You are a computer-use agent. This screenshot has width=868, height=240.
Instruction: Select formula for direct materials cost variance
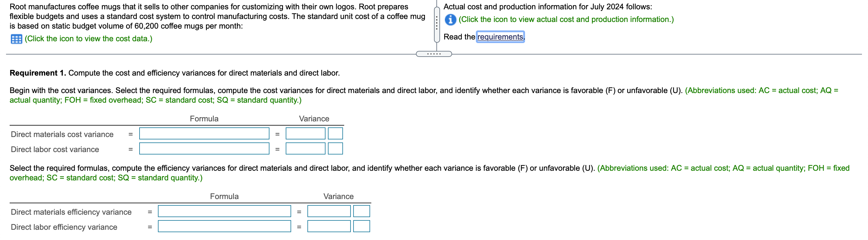point(204,133)
